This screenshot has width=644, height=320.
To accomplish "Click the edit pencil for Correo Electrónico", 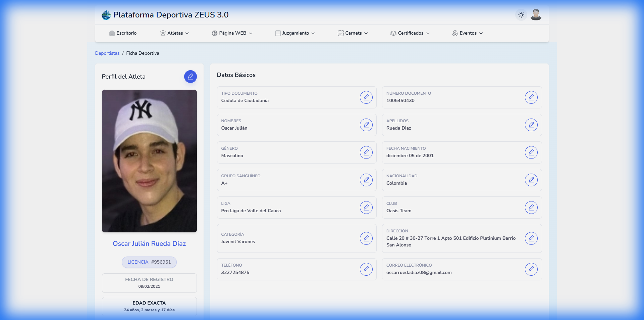I will 531,269.
